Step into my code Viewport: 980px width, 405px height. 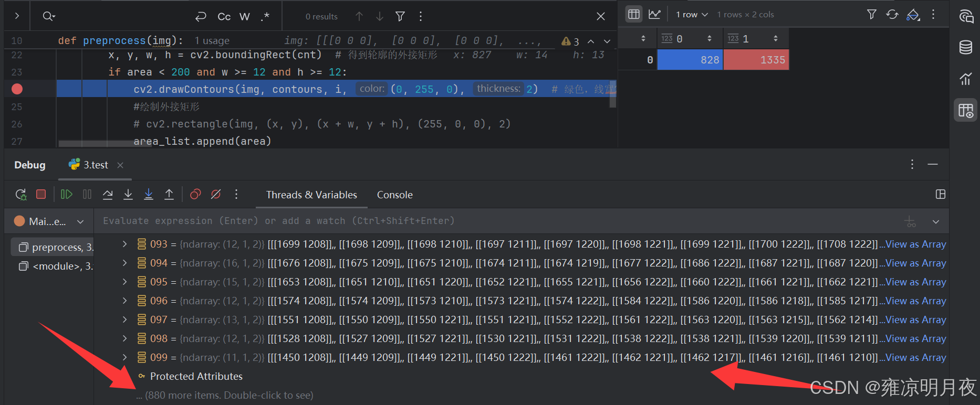pyautogui.click(x=149, y=194)
